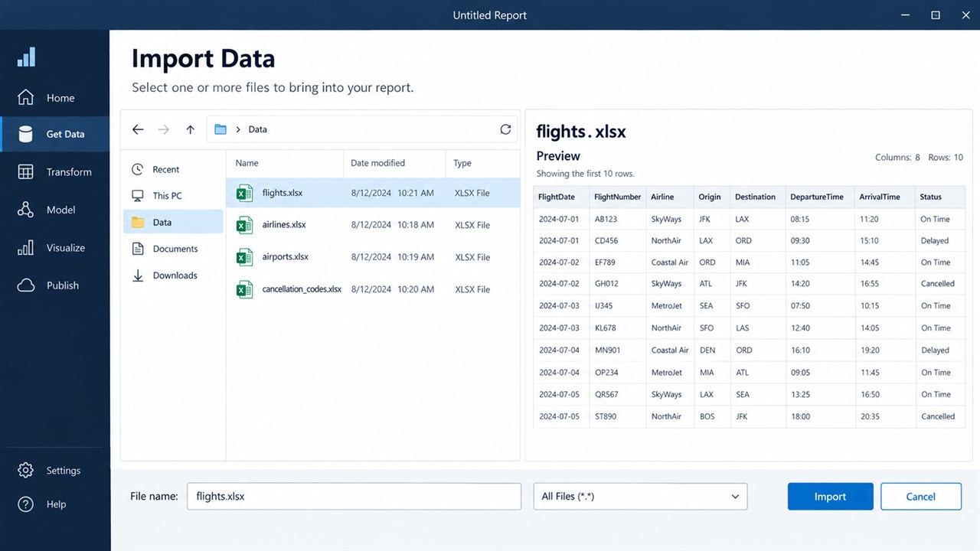Click the Transform grid icon
This screenshot has height=551, width=980.
click(25, 171)
